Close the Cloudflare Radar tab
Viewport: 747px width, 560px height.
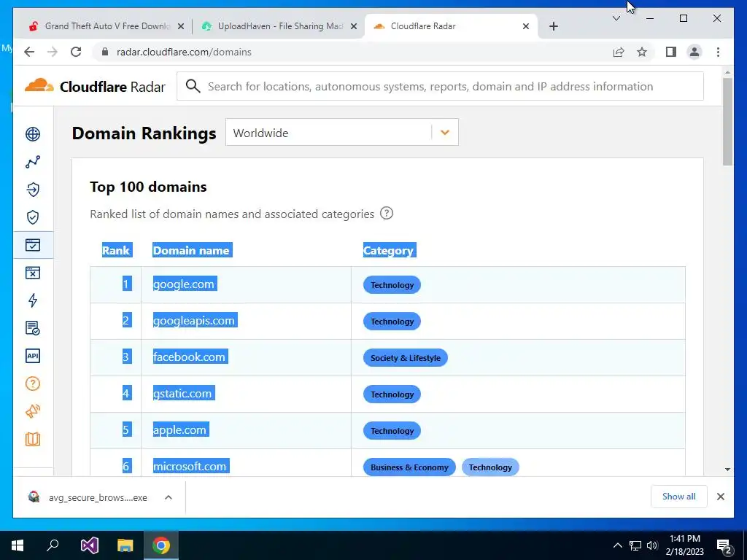[526, 26]
